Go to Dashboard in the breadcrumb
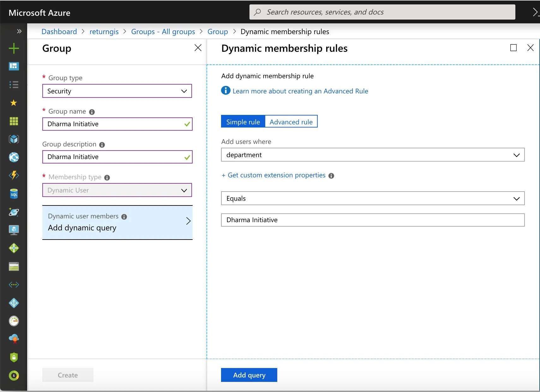Image resolution: width=540 pixels, height=392 pixels. (x=59, y=32)
